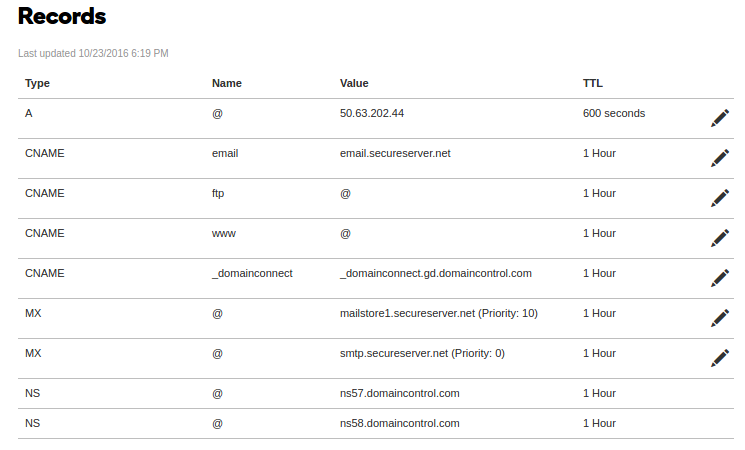This screenshot has height=450, width=745.
Task: Click the Type column header
Action: coord(37,83)
